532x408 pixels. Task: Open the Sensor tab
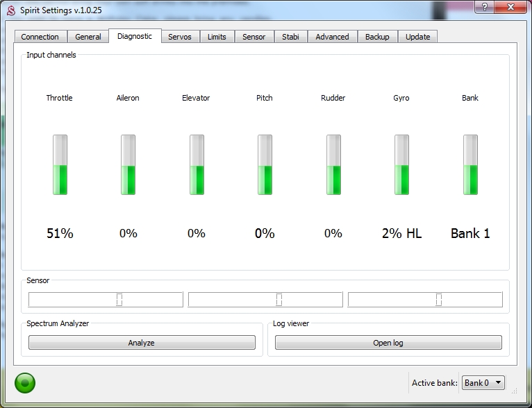tap(253, 37)
